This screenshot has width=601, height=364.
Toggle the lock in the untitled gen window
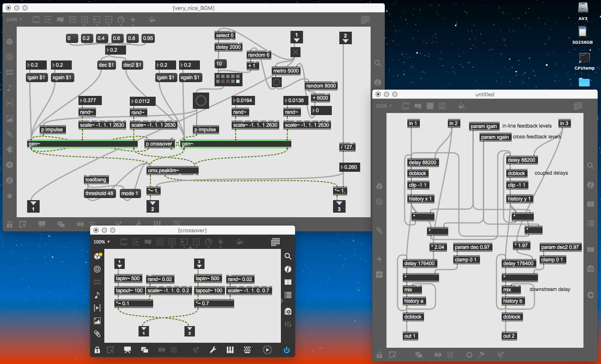379,355
